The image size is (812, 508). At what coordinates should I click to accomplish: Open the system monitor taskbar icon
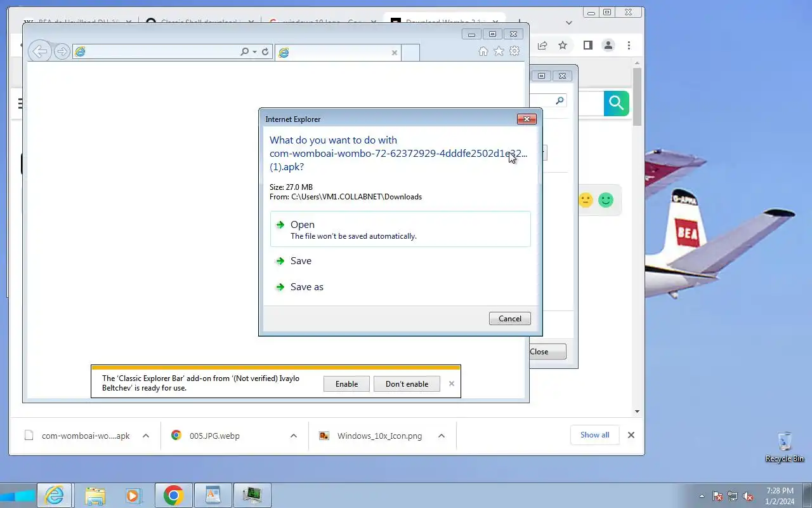[x=252, y=495]
